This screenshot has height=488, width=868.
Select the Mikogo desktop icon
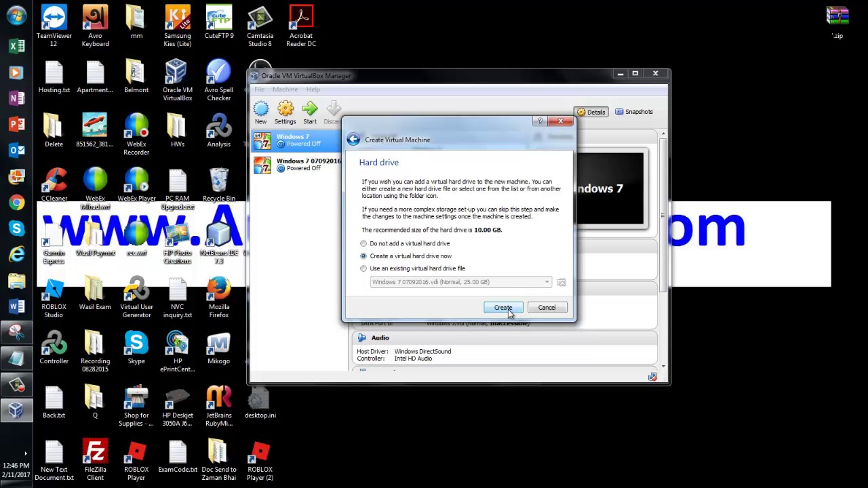coord(219,348)
